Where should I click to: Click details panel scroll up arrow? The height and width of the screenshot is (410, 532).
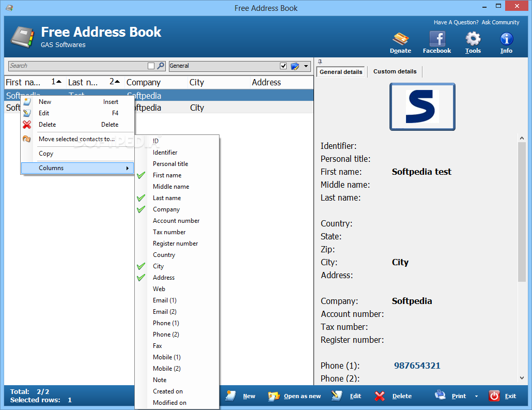tap(522, 138)
